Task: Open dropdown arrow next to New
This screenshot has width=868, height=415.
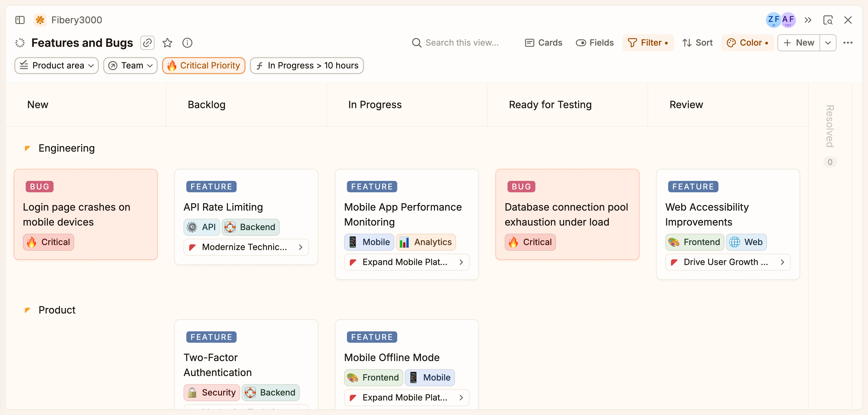Action: (x=828, y=43)
